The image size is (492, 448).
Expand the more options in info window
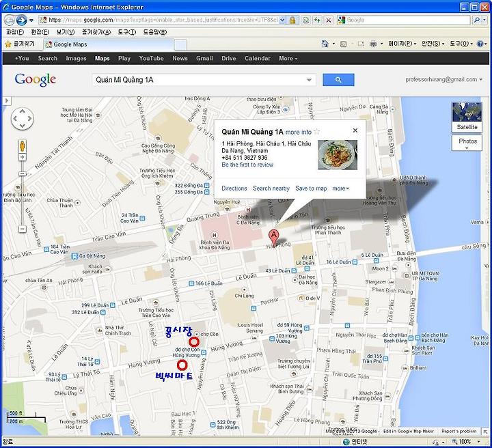point(340,188)
